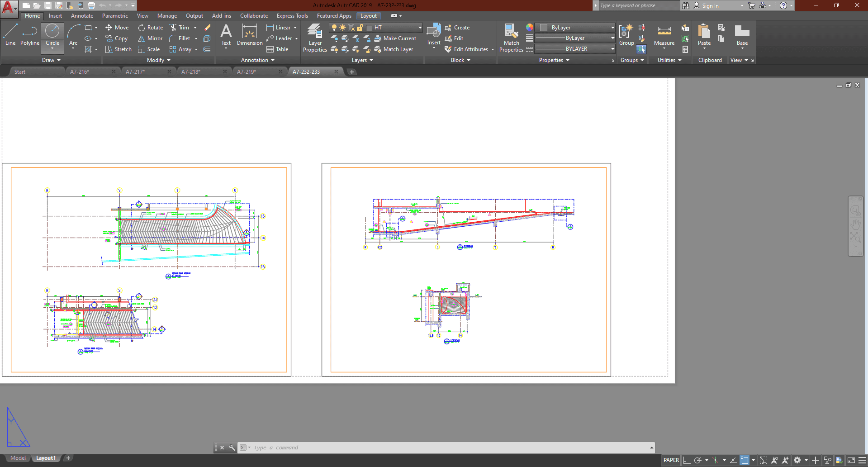This screenshot has height=467, width=868.
Task: Toggle PAPER space status button
Action: (x=671, y=460)
